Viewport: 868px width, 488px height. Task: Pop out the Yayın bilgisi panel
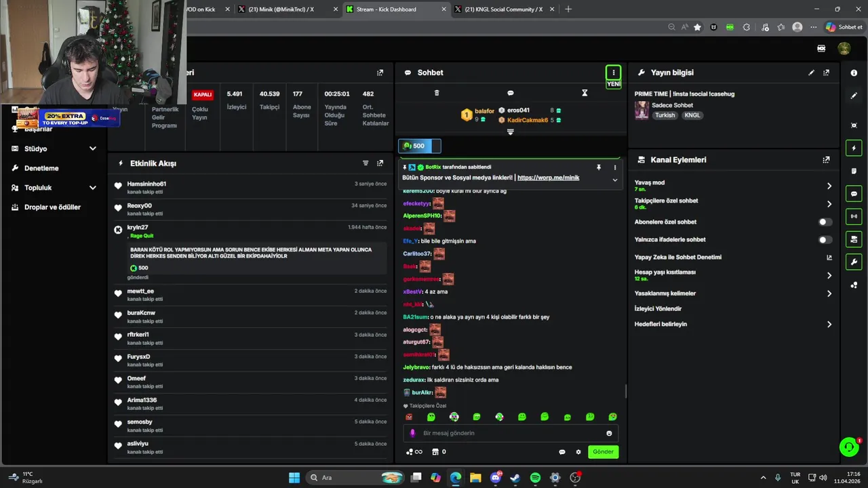[826, 73]
